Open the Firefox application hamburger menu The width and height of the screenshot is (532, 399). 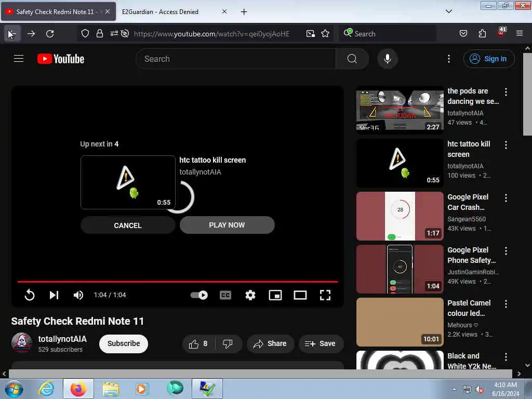(520, 34)
